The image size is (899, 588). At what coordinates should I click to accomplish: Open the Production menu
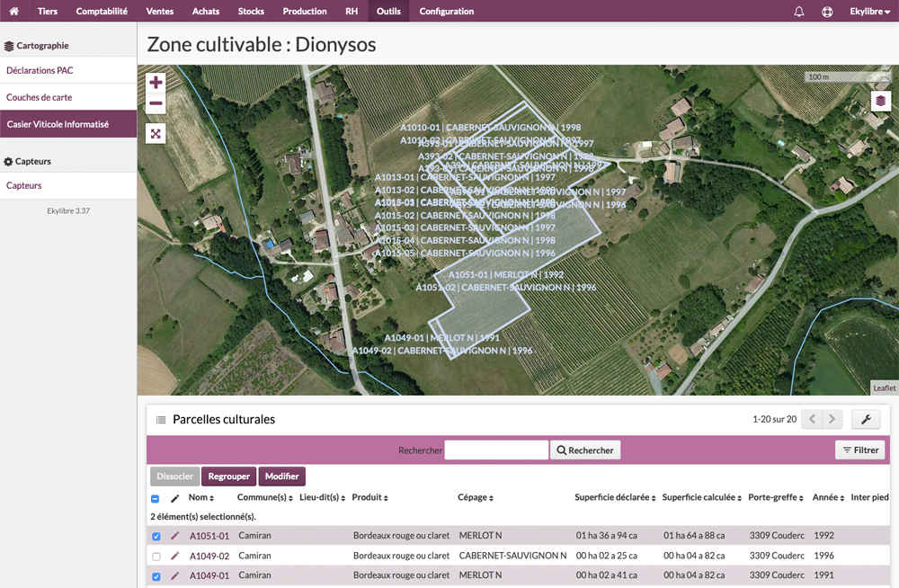(x=305, y=11)
